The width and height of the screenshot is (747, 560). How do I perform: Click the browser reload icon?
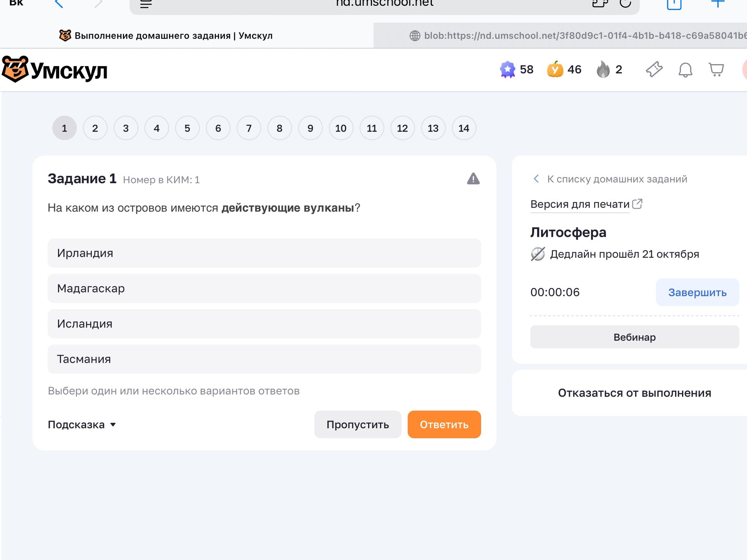coord(625,3)
